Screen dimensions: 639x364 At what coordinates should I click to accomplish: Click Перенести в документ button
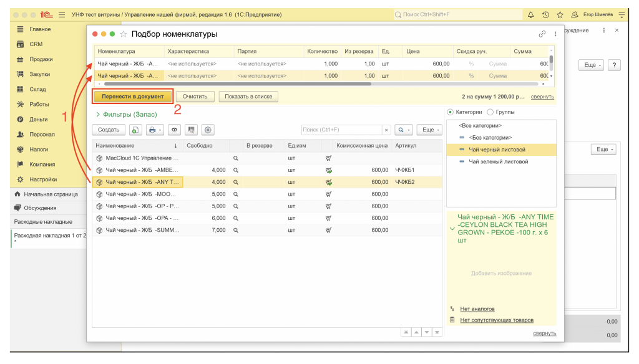(x=133, y=97)
